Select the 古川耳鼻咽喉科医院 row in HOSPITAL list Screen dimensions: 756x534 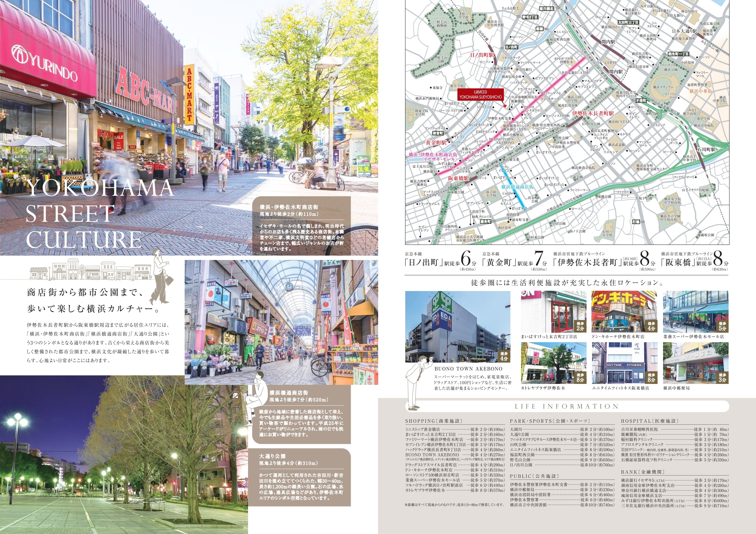pos(675,429)
